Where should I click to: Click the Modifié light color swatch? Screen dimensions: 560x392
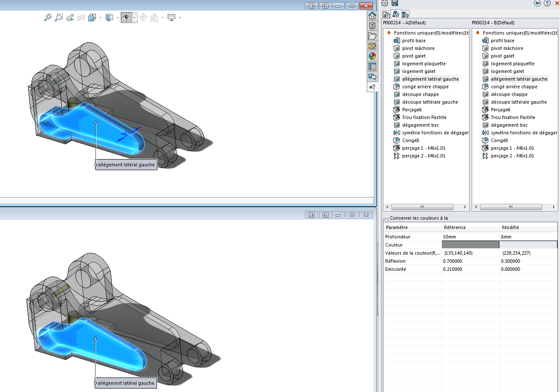coord(528,244)
